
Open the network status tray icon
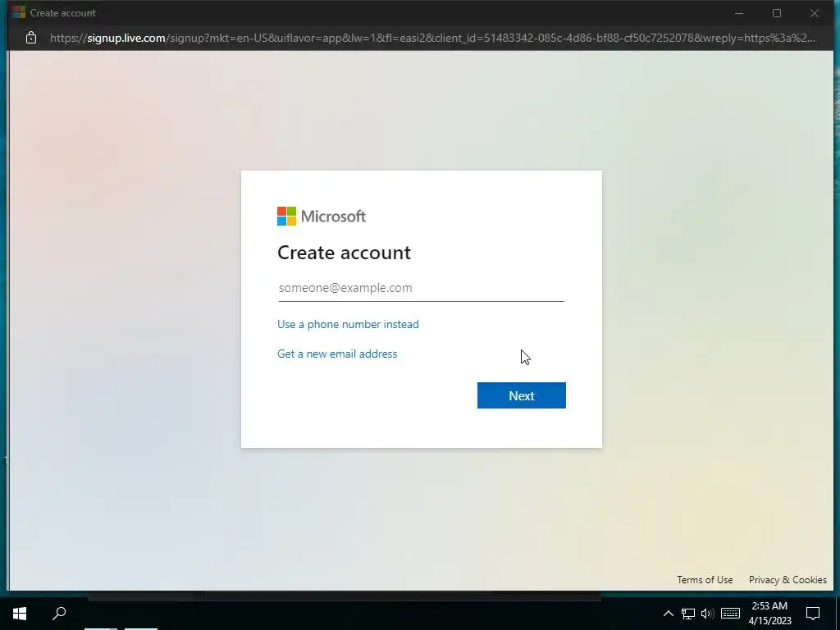point(688,614)
